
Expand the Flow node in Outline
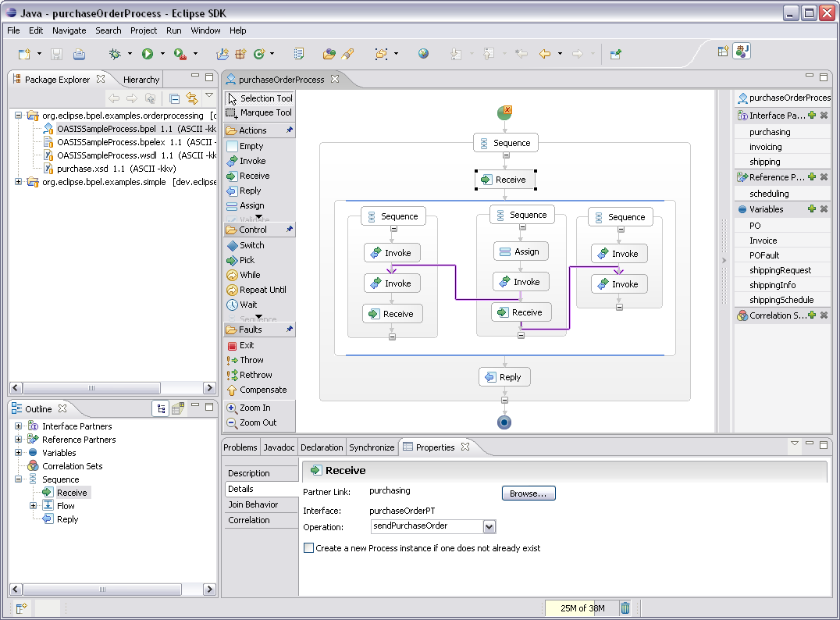34,506
